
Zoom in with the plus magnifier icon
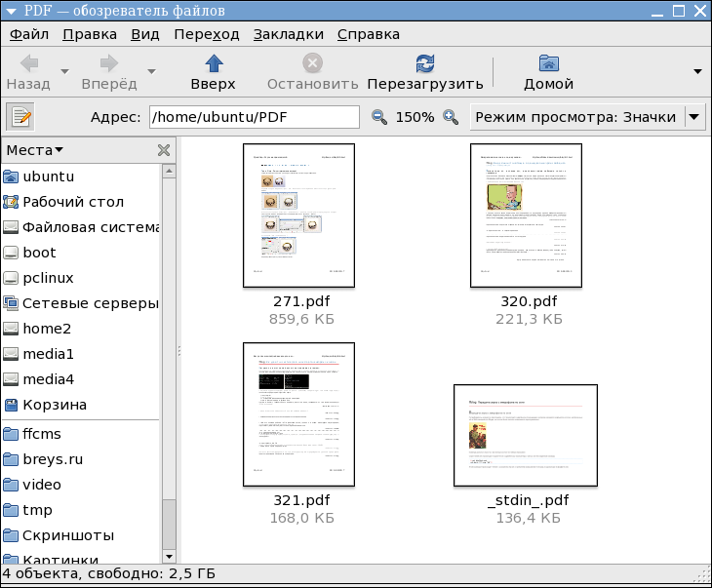pos(451,117)
